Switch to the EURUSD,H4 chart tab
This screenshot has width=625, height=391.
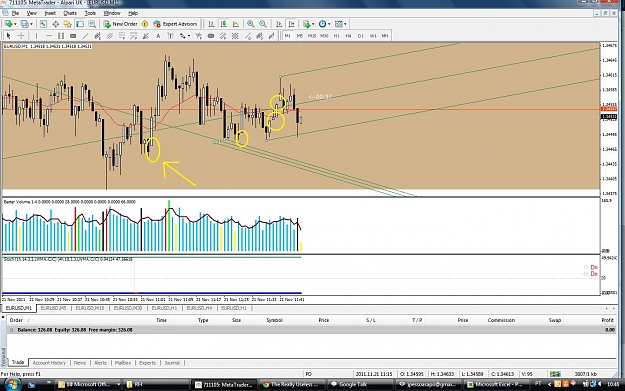199,308
